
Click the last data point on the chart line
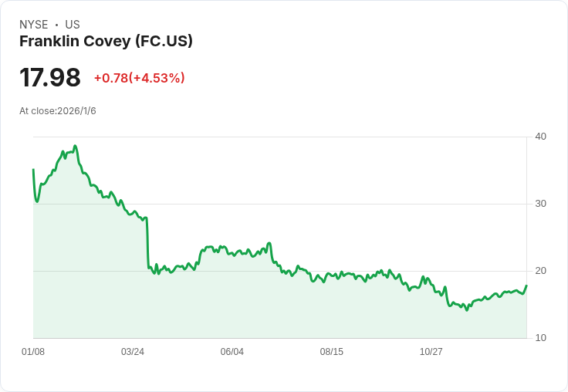[x=526, y=286]
